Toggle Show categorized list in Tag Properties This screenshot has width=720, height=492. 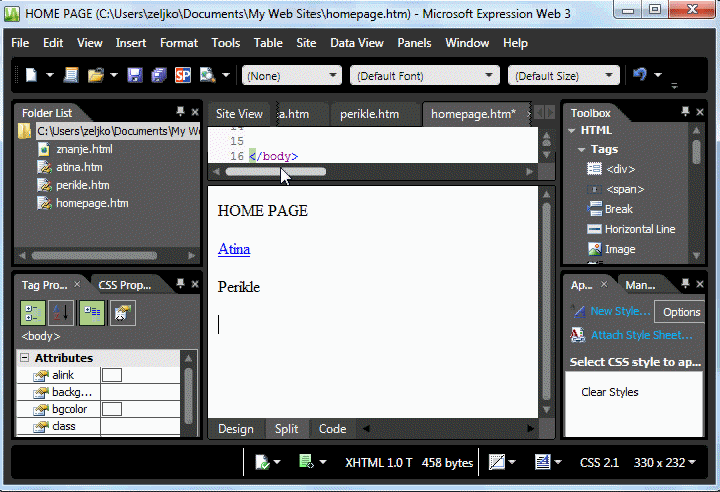[33, 312]
